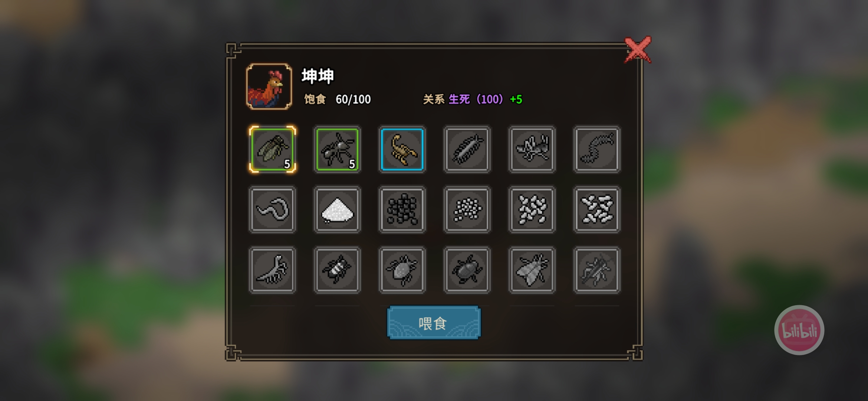Tap the bilibili floating logo
This screenshot has width=868, height=401.
click(799, 330)
